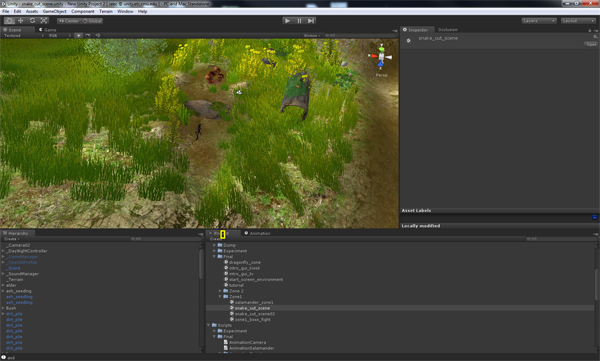
Task: Switch to the Inspector tab
Action: click(x=417, y=29)
